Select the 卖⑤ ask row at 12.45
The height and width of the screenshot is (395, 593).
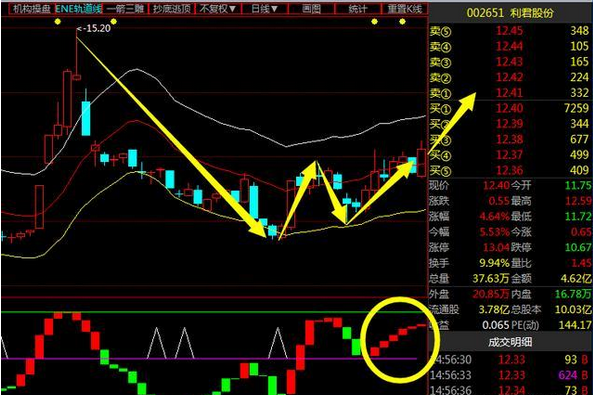[510, 31]
